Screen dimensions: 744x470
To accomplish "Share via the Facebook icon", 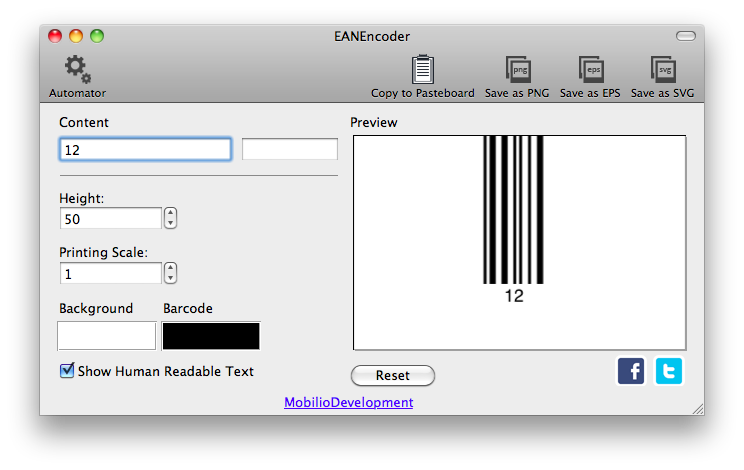I will (x=631, y=371).
